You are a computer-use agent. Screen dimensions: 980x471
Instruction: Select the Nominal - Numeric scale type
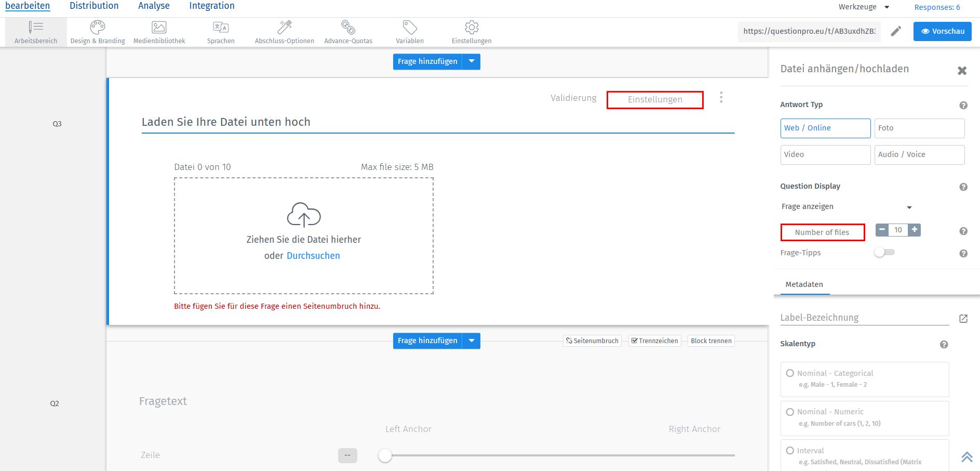790,412
